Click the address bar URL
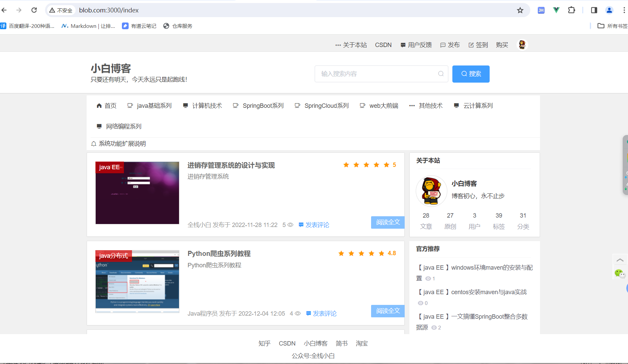The width and height of the screenshot is (628, 364). (x=109, y=10)
